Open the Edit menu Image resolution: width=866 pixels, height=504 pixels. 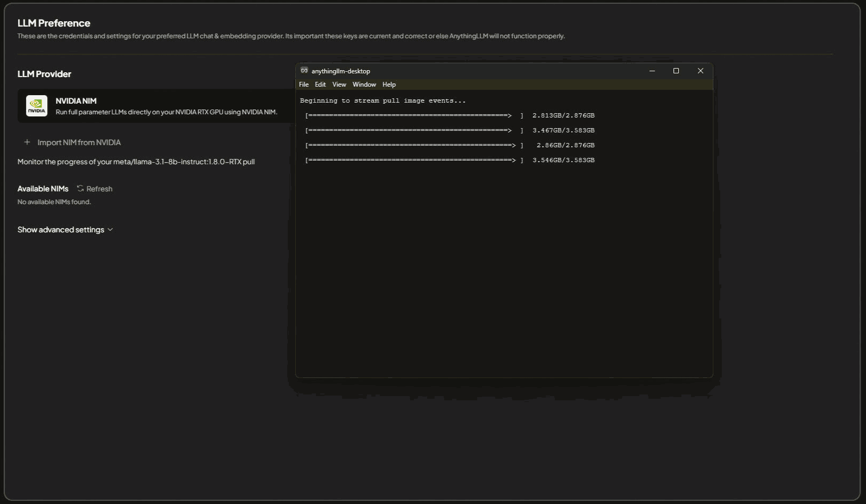pyautogui.click(x=320, y=85)
